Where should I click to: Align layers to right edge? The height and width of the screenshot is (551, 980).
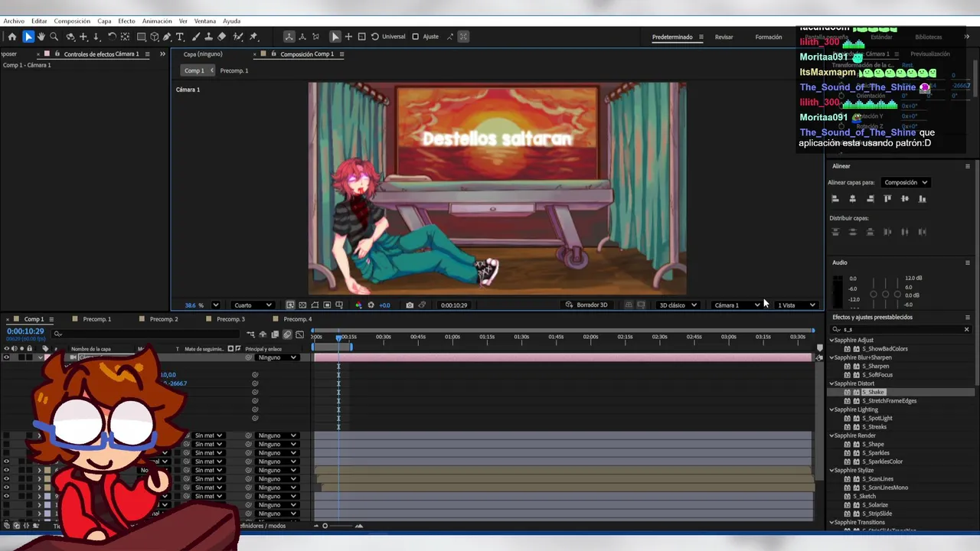870,199
